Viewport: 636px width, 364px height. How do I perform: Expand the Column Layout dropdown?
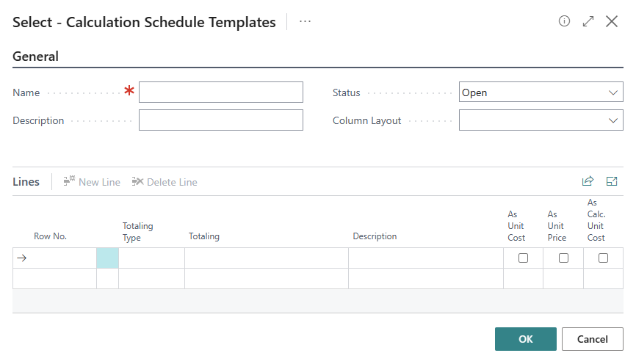(541, 120)
